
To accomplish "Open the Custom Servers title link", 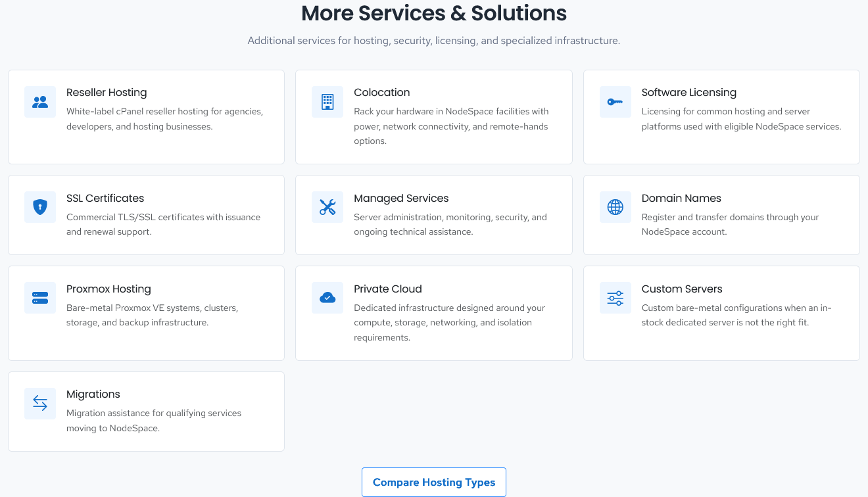I will tap(682, 289).
